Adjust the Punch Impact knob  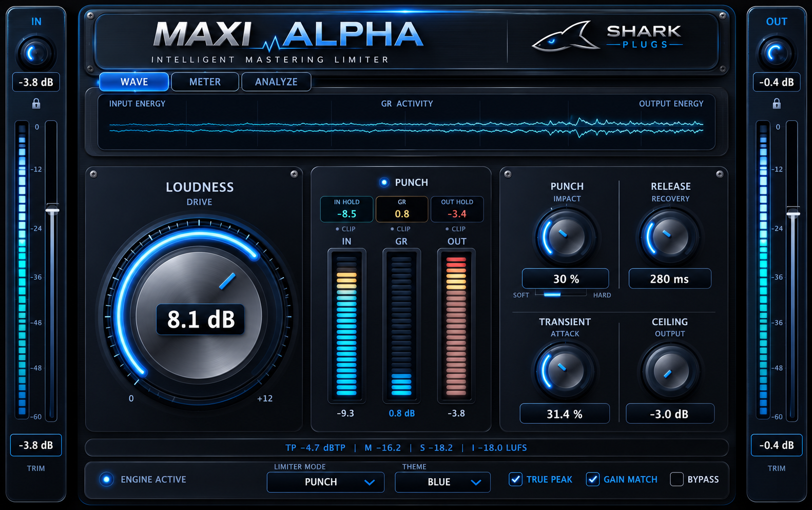566,237
